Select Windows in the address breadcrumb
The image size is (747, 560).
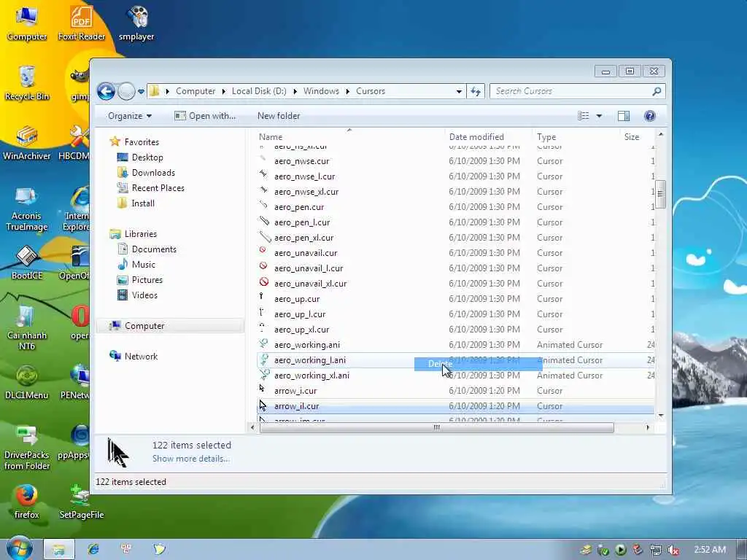(x=321, y=91)
